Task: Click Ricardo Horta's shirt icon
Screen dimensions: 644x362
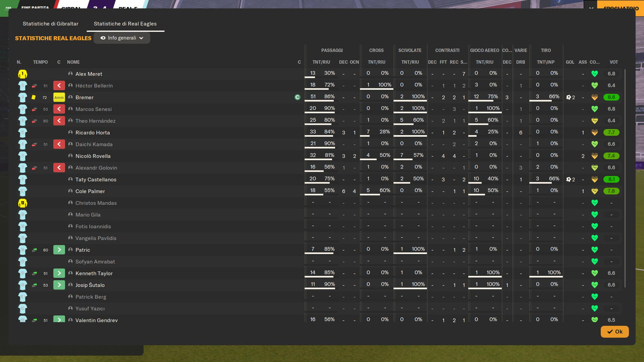Action: pos(22,133)
